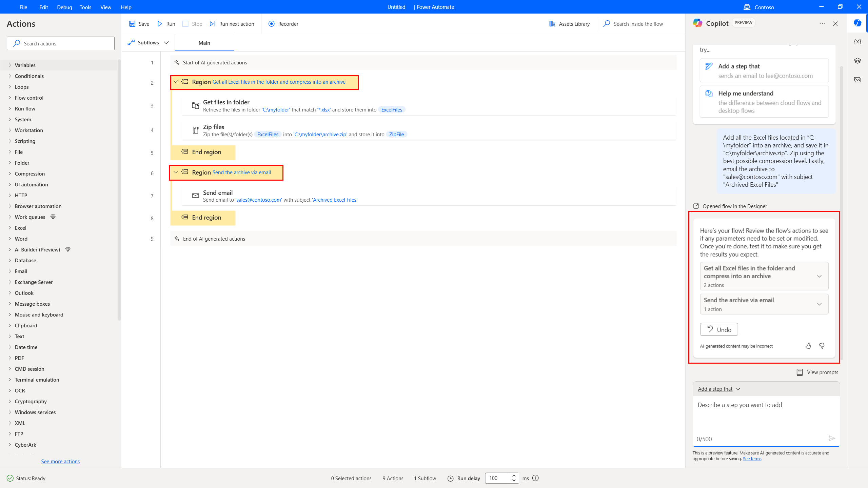Click the Search inside the flow icon

607,24
